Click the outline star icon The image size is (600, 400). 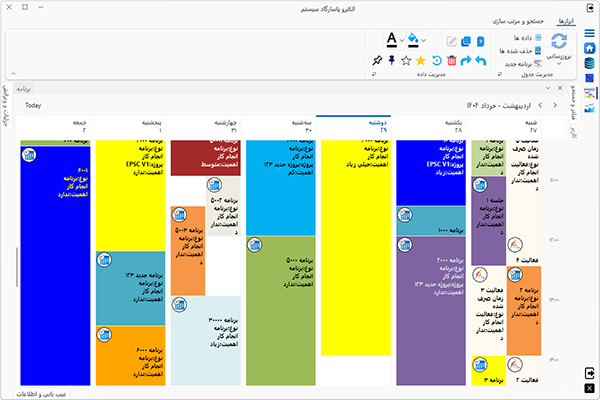[x=406, y=60]
